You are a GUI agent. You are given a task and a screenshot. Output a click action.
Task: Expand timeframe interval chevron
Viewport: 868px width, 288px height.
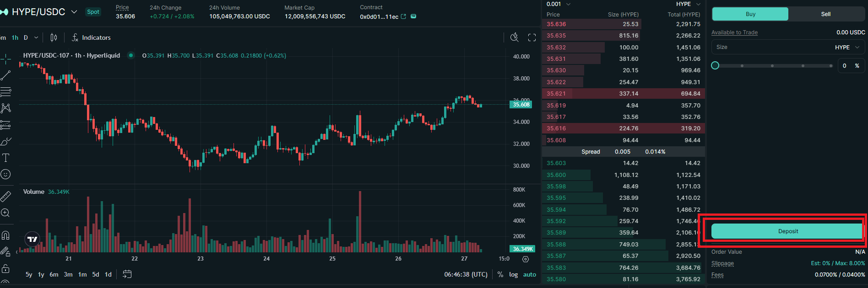[x=36, y=37]
